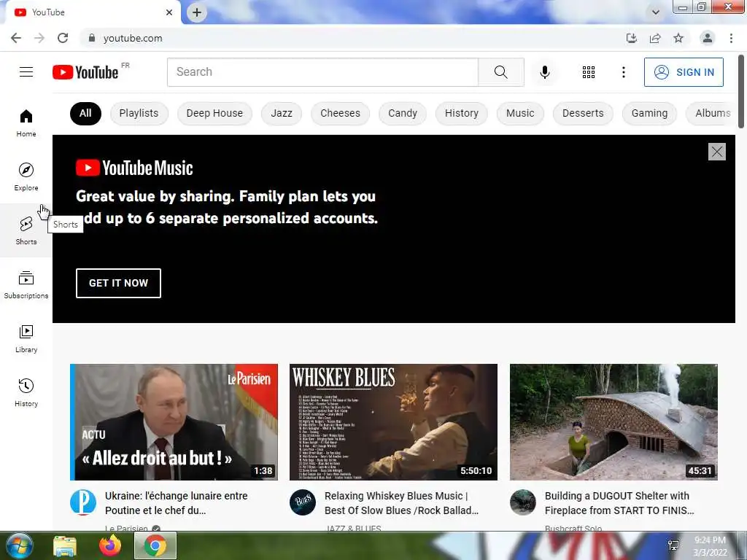This screenshot has width=747, height=560.
Task: Open History in sidebar
Action: (x=26, y=392)
